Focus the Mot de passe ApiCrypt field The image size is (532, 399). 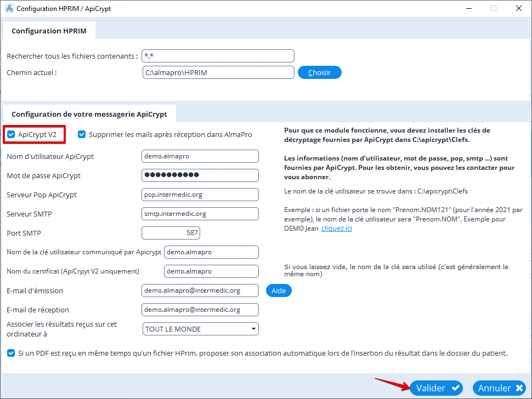tap(200, 175)
